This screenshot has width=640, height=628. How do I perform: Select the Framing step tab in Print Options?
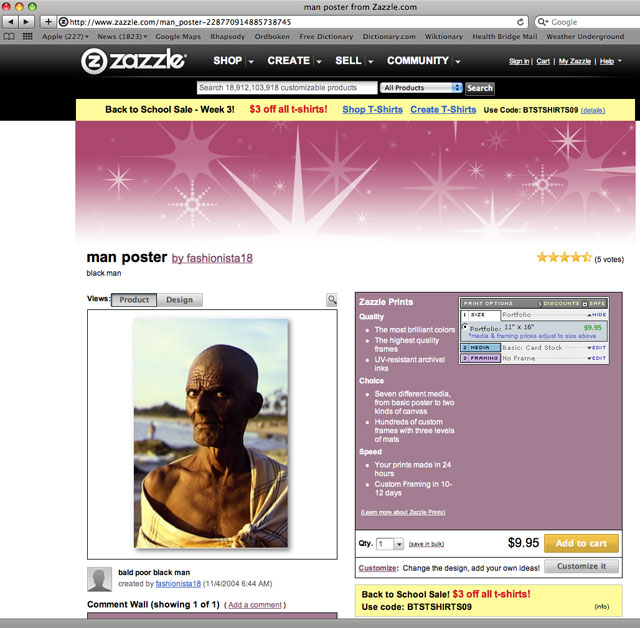480,358
